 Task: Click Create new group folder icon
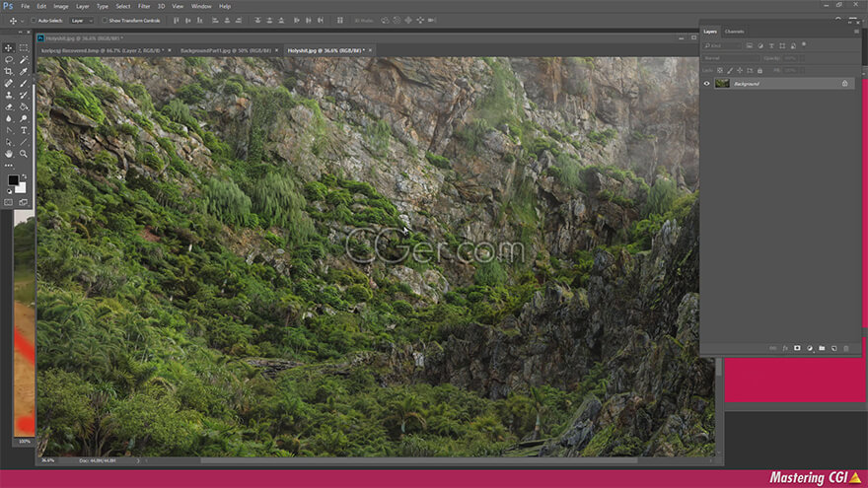coord(822,348)
